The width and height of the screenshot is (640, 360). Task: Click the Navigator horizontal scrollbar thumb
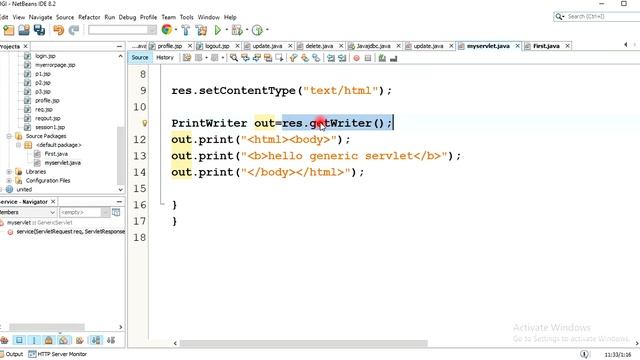point(47,327)
